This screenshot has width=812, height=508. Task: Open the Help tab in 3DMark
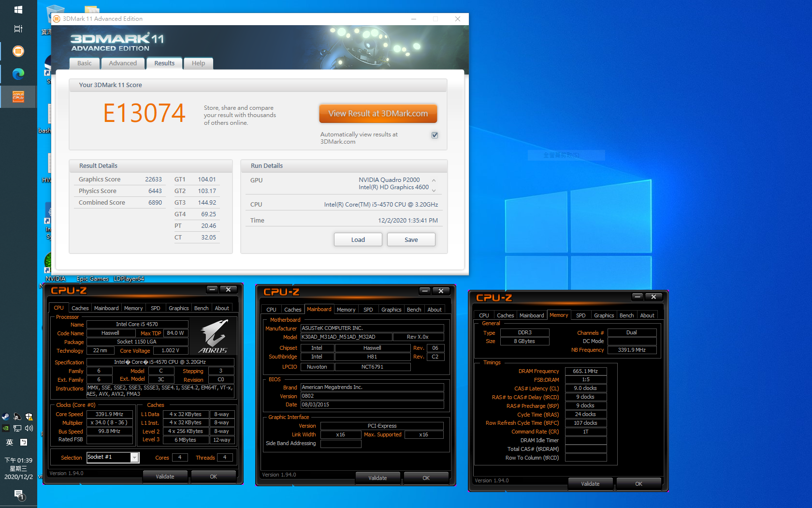click(x=198, y=63)
